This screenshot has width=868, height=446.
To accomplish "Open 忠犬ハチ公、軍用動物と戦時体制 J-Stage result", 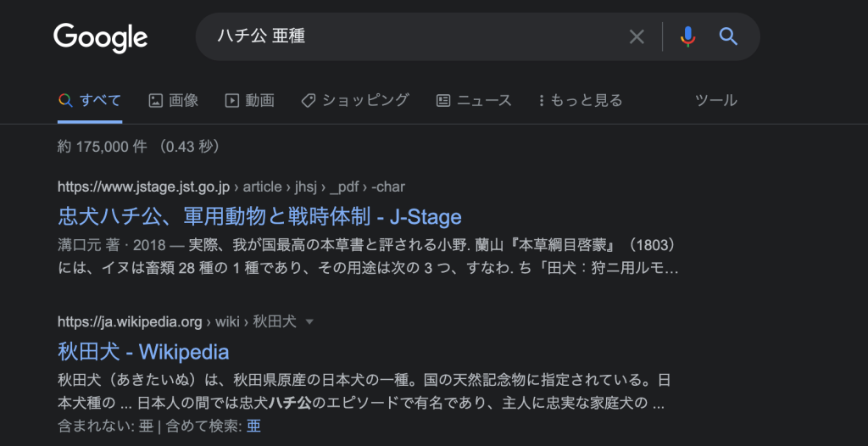I will [259, 216].
